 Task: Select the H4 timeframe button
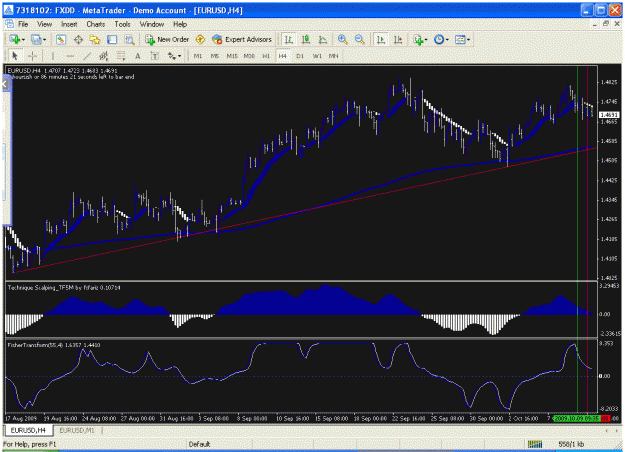(x=283, y=56)
